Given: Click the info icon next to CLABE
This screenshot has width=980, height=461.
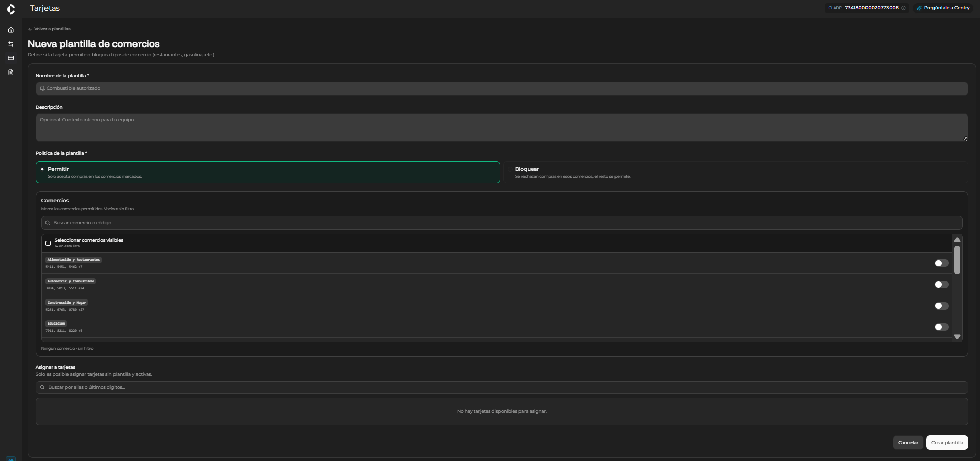Looking at the screenshot, I should [903, 8].
